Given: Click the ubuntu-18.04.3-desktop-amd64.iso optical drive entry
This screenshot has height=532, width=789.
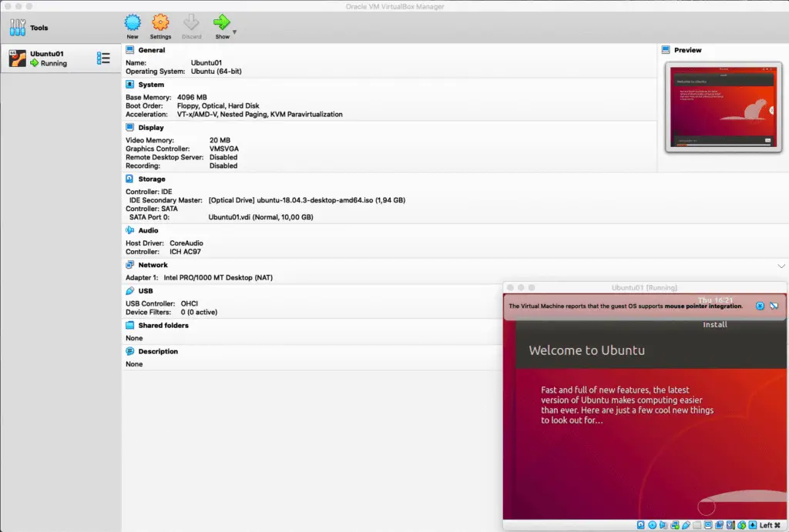Looking at the screenshot, I should (x=307, y=200).
